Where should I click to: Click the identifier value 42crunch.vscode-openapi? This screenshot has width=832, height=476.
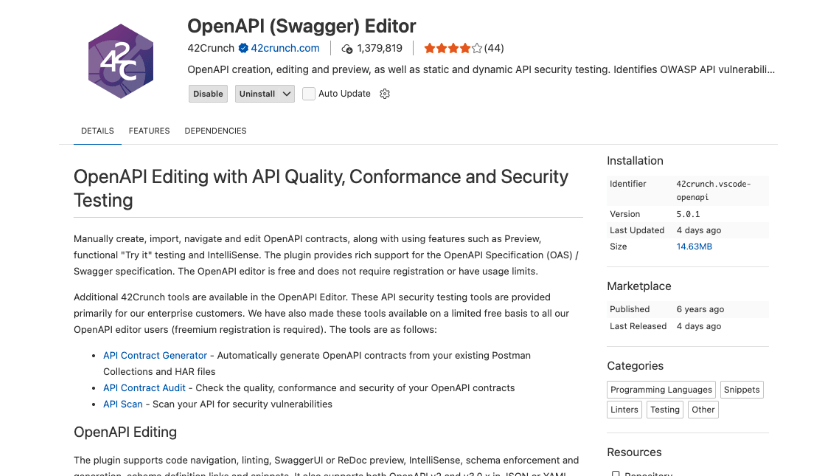(x=713, y=191)
